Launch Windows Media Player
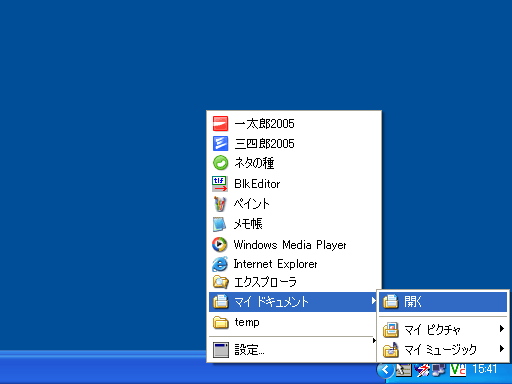Viewport: 512px width, 384px height. [293, 244]
